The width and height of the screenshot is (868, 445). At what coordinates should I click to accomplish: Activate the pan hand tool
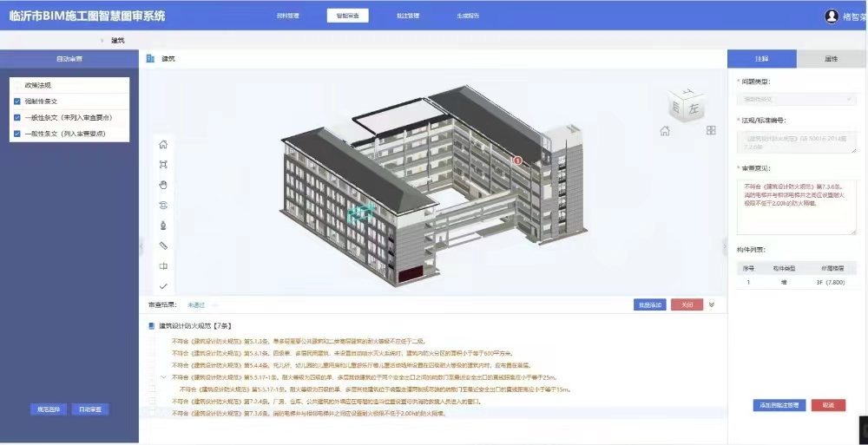click(x=163, y=185)
